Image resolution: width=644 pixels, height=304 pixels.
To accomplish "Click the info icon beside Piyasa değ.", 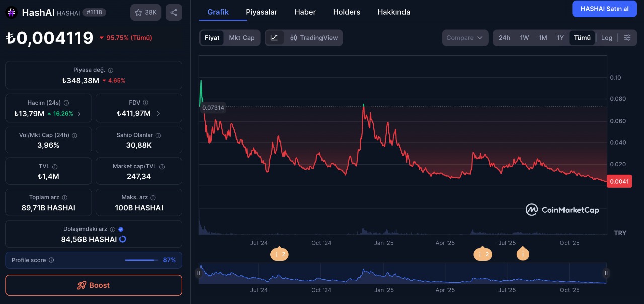I will point(110,71).
